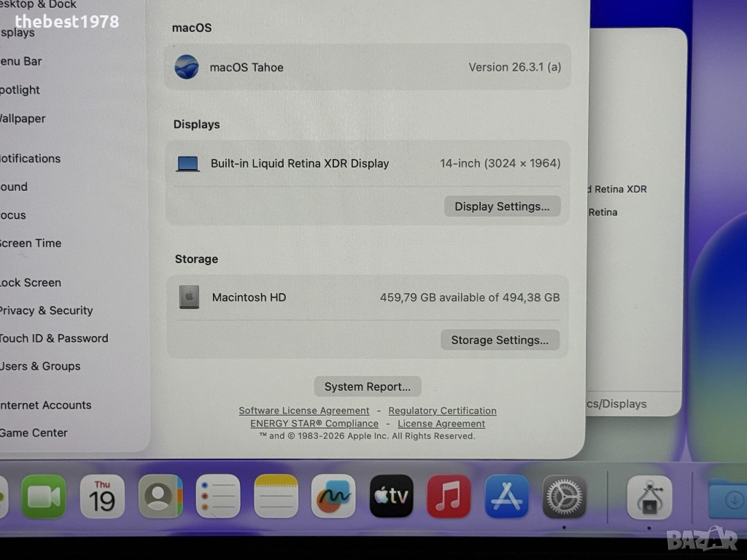Open the Software License Agreement link
This screenshot has height=560, width=747.
tap(304, 411)
